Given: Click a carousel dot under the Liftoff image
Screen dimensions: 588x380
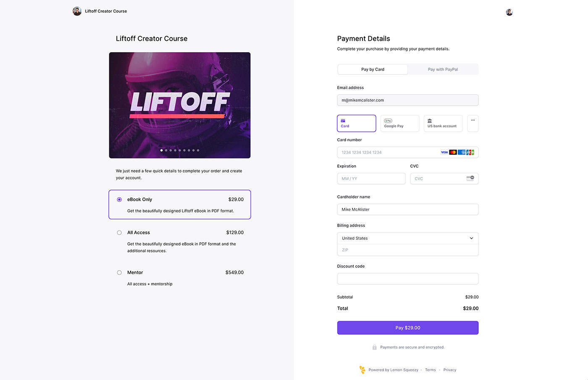Looking at the screenshot, I should pos(161,150).
